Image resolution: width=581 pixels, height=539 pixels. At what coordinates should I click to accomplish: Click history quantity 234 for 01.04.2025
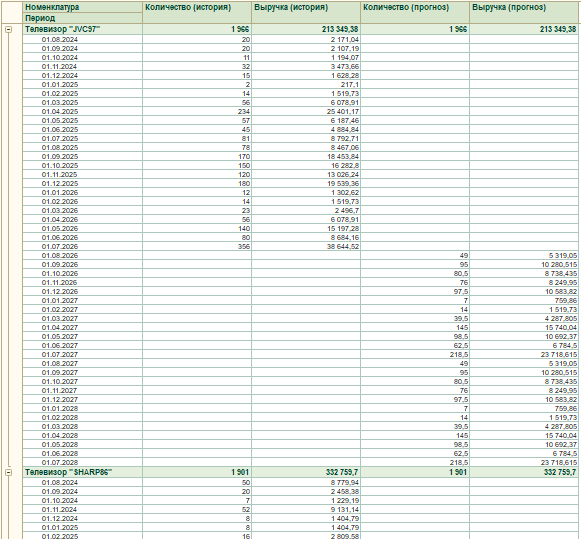coord(197,112)
